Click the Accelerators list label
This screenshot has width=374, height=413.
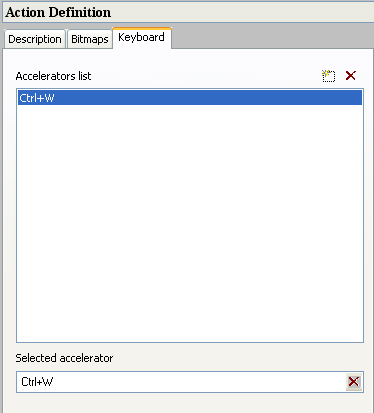(x=53, y=76)
